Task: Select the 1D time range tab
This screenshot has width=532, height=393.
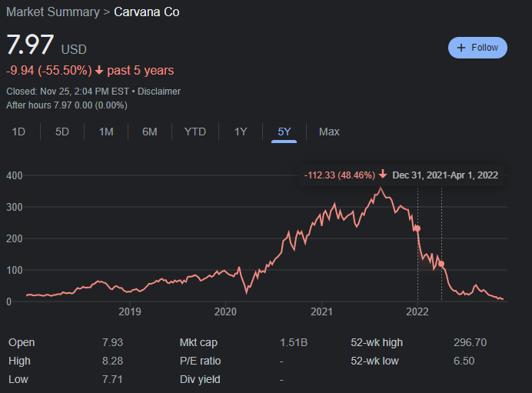Action: [x=18, y=132]
